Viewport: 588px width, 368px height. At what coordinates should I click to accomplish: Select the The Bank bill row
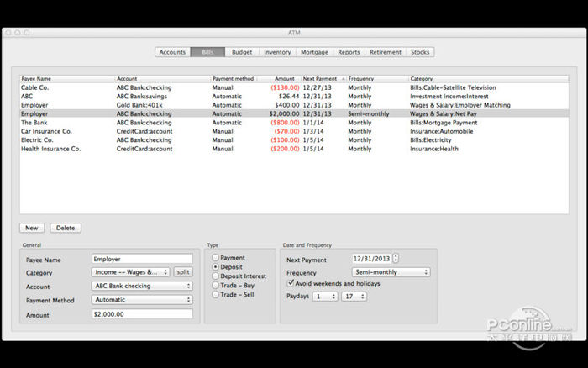tap(294, 123)
